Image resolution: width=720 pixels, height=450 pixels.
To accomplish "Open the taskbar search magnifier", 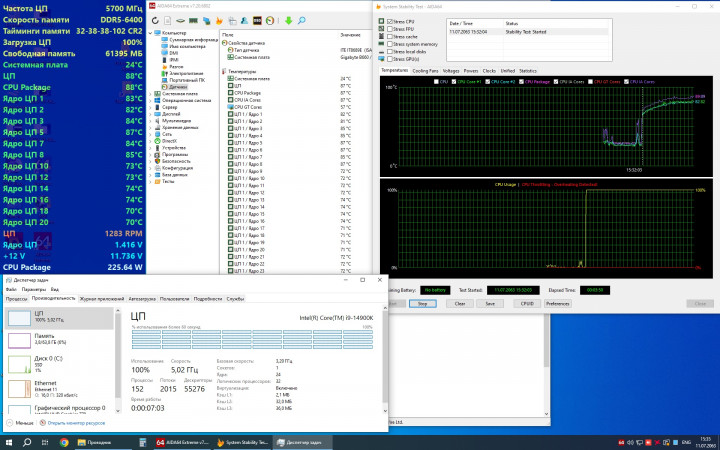I will point(27,443).
